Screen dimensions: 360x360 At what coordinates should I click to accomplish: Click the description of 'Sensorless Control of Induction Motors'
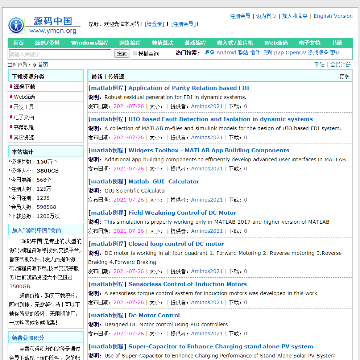211,293
